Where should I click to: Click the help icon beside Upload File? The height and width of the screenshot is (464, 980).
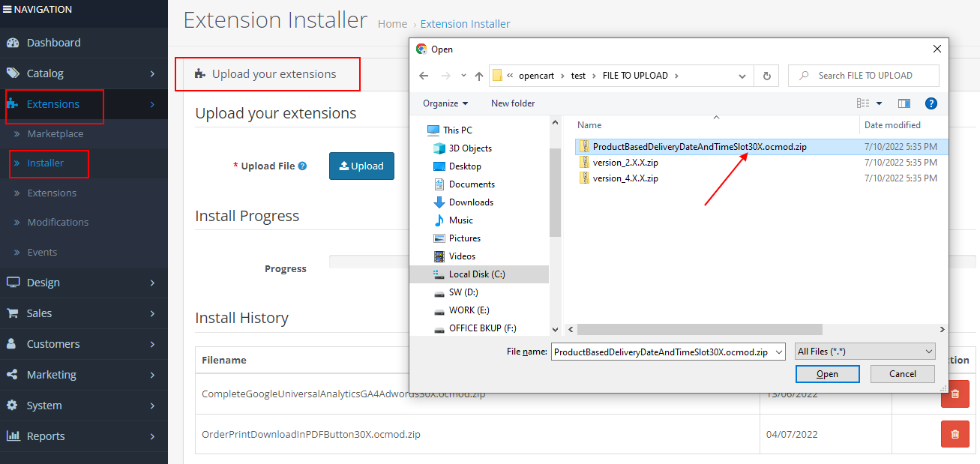coord(303,166)
